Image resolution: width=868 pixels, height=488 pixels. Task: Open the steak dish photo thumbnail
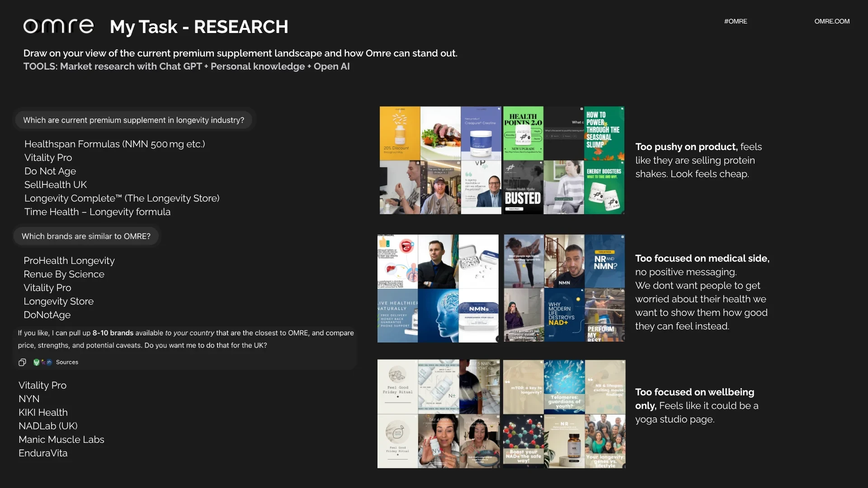pos(440,133)
